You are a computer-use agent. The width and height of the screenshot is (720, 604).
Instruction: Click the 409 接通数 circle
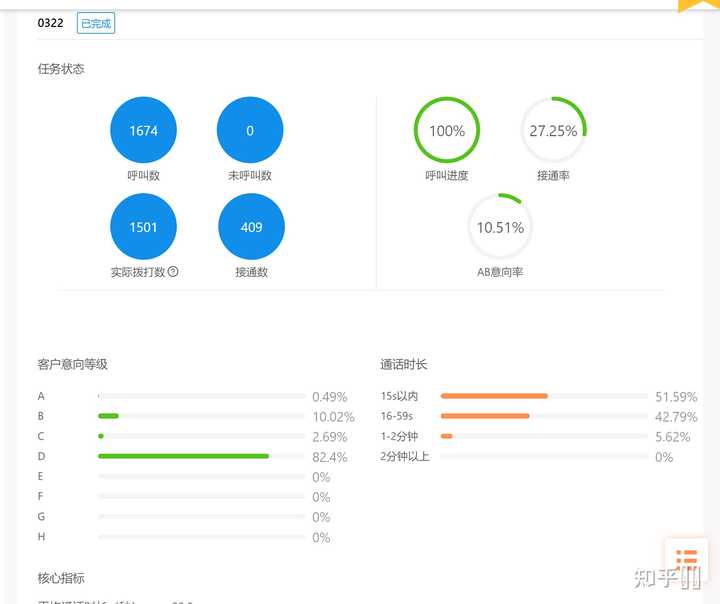pos(251,227)
